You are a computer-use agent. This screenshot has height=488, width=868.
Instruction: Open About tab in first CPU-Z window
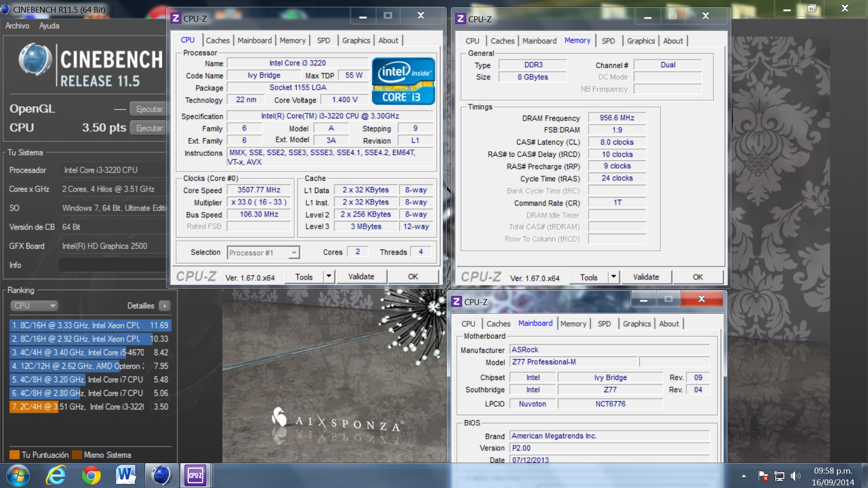(388, 40)
